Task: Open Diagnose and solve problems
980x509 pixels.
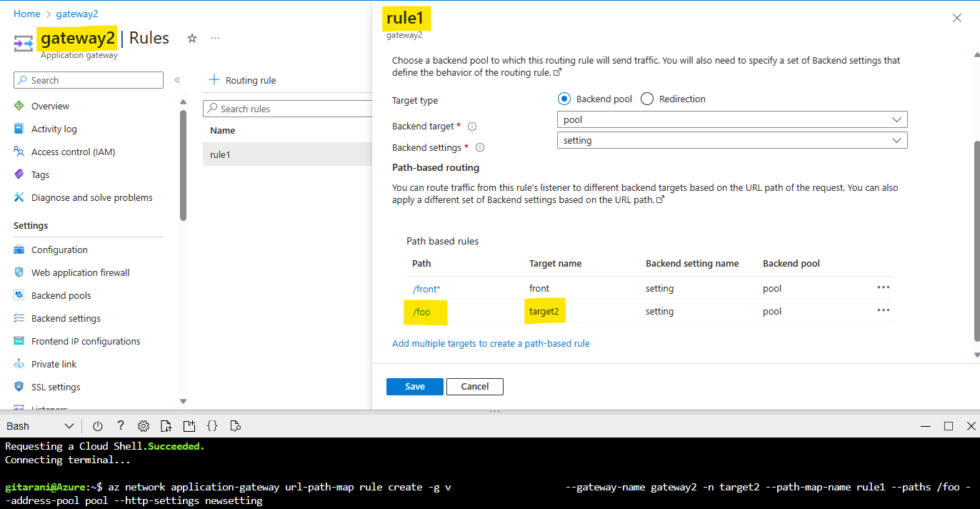Action: click(x=91, y=197)
